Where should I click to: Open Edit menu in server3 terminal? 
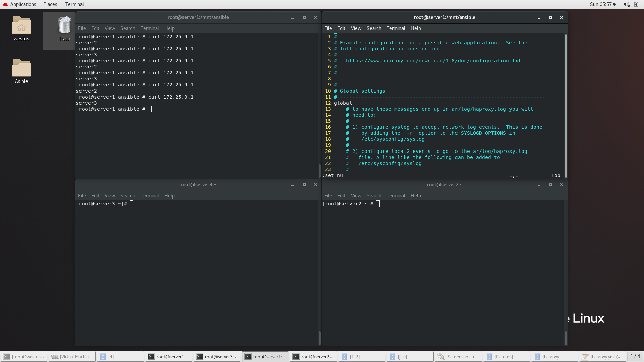tap(95, 196)
